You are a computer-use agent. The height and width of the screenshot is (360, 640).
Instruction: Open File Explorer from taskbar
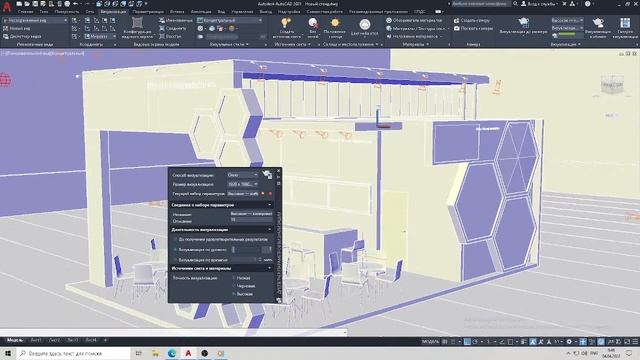(155, 353)
